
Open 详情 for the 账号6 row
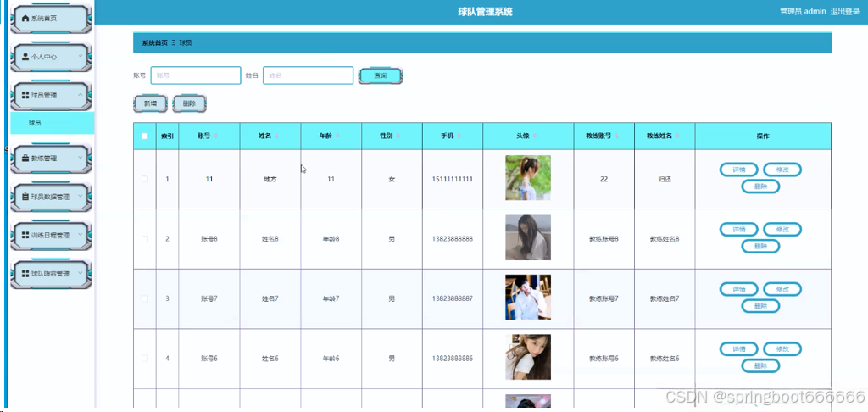[738, 349]
